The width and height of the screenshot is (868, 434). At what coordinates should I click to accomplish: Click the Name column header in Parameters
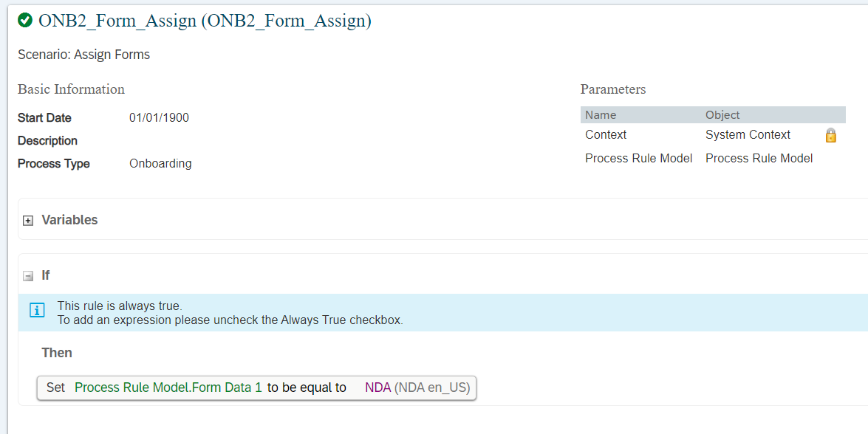pos(601,115)
